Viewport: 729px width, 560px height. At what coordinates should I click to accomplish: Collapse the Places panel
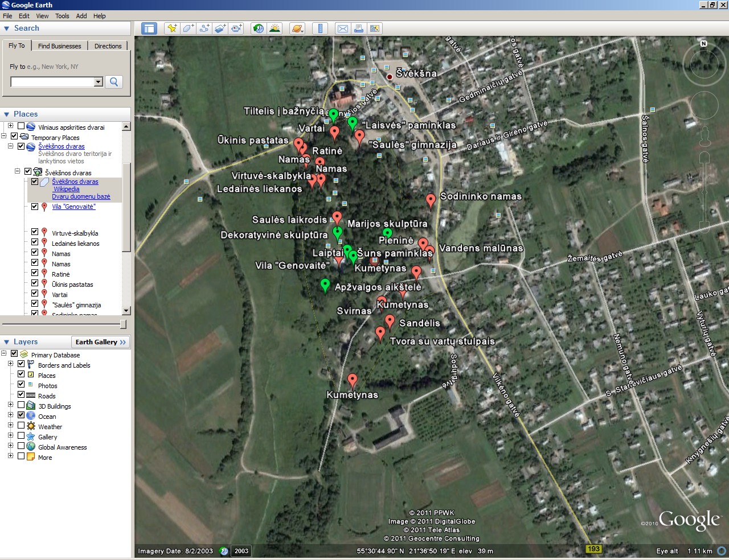pos(7,114)
